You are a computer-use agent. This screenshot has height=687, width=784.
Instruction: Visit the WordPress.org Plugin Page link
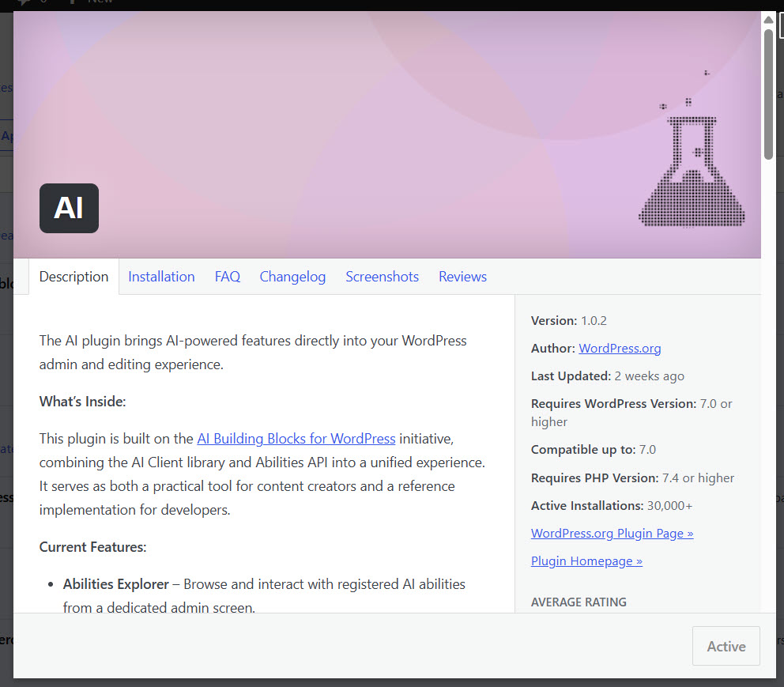pos(612,534)
